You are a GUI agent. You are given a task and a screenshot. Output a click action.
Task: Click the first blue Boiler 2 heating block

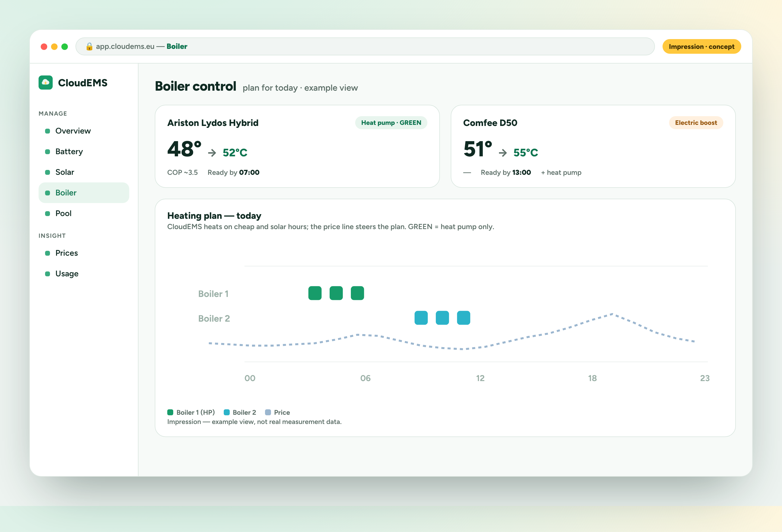pos(421,318)
